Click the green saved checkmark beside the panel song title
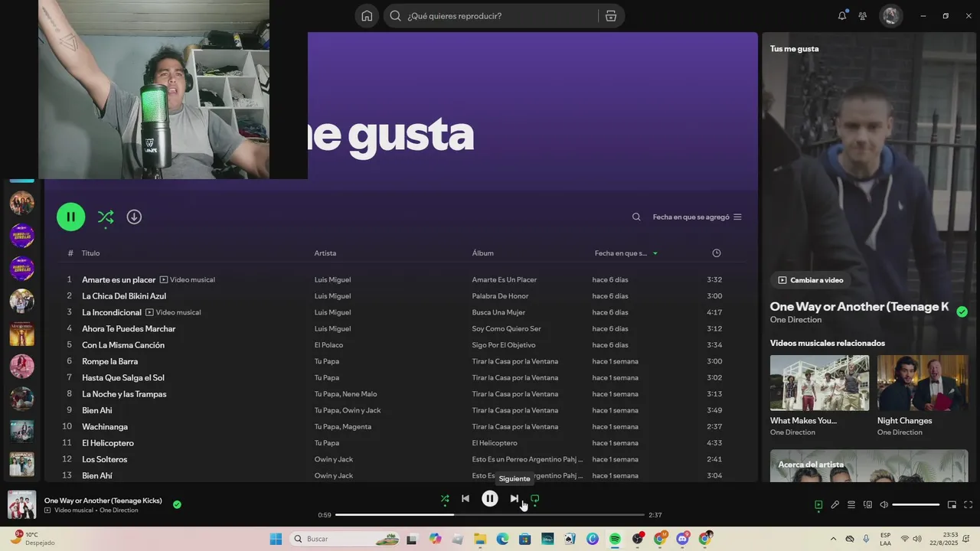The width and height of the screenshot is (980, 551). 962,311
